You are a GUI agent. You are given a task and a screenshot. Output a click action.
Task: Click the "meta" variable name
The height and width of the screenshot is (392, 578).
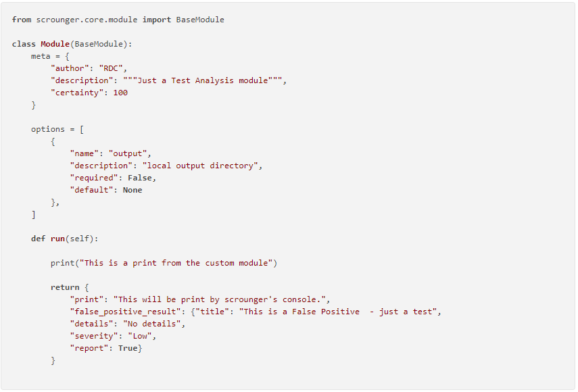[x=41, y=56]
